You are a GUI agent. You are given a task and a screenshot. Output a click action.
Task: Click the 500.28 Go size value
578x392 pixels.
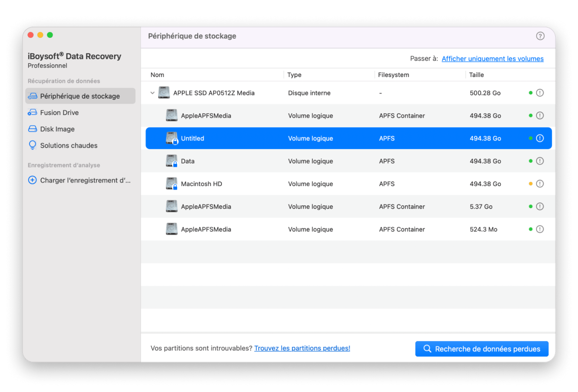pos(485,93)
